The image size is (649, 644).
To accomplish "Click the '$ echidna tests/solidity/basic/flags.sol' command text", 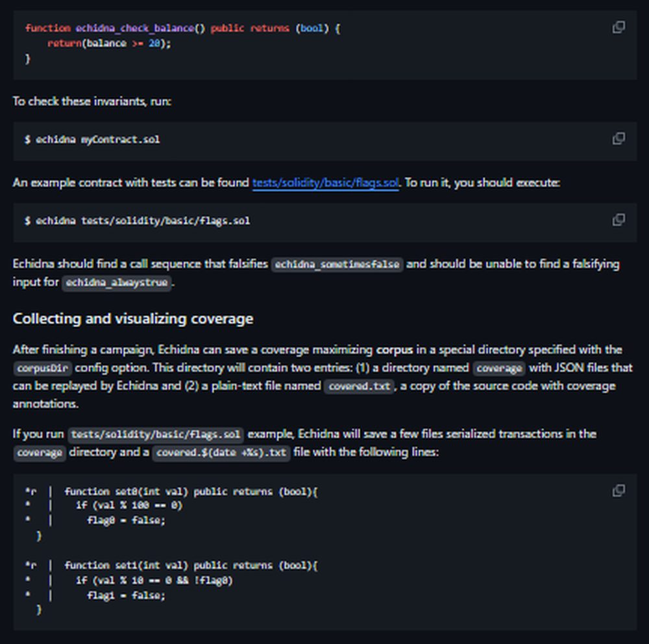I will pos(137,221).
